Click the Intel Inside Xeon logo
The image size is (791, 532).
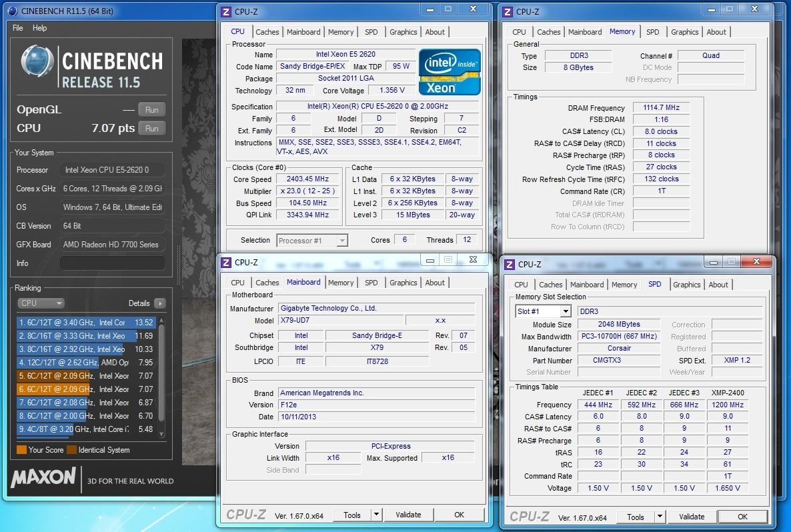(x=450, y=71)
